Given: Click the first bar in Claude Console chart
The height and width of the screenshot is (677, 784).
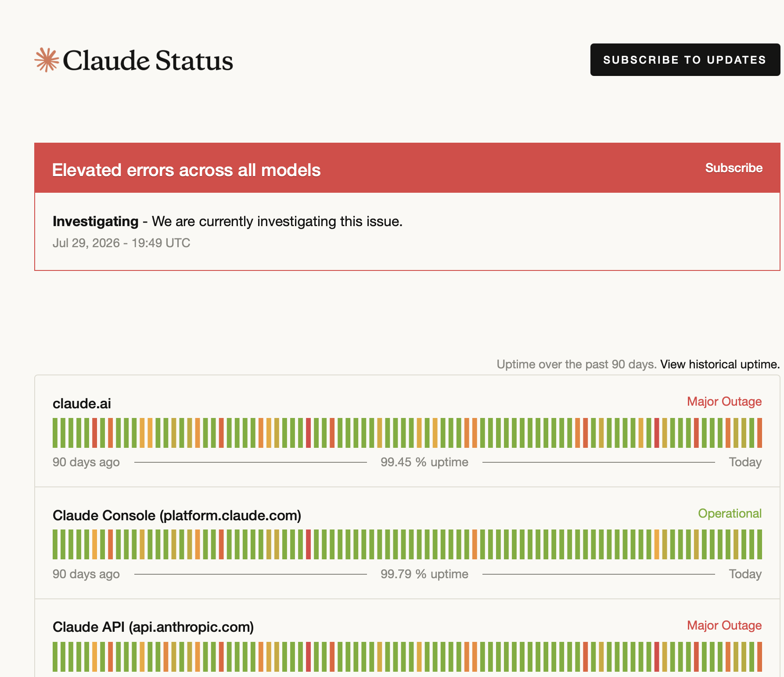Looking at the screenshot, I should click(55, 544).
